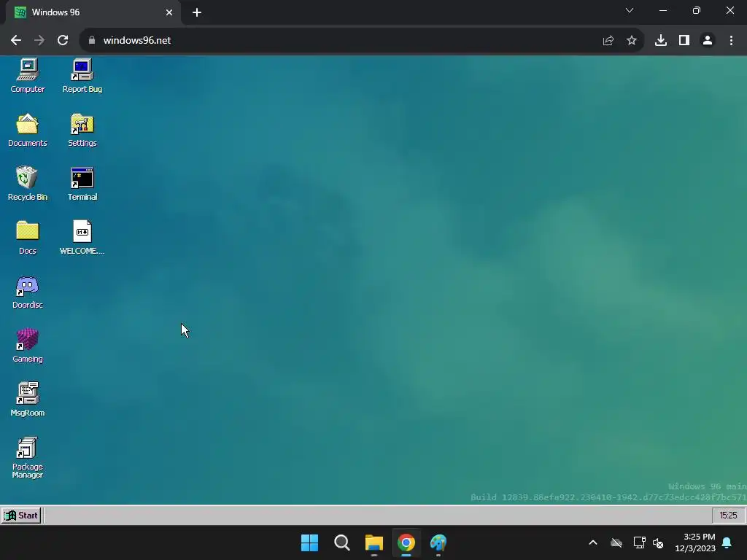
Task: Open Chrome downloads icon
Action: pos(661,41)
